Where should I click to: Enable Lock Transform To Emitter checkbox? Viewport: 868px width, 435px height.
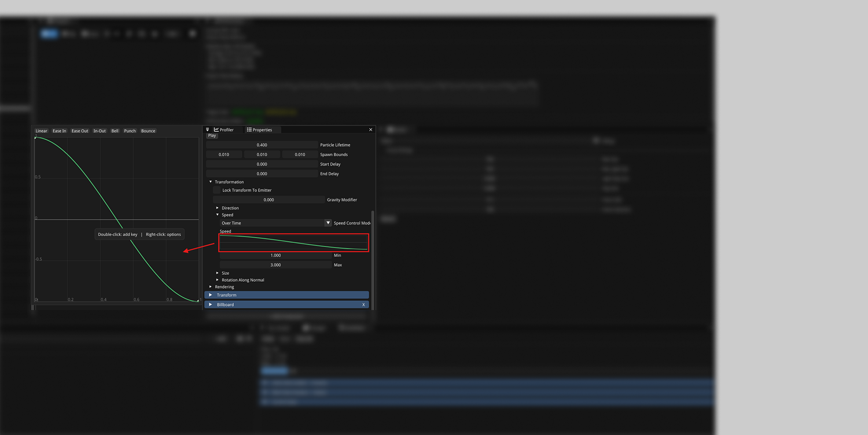[x=217, y=190]
